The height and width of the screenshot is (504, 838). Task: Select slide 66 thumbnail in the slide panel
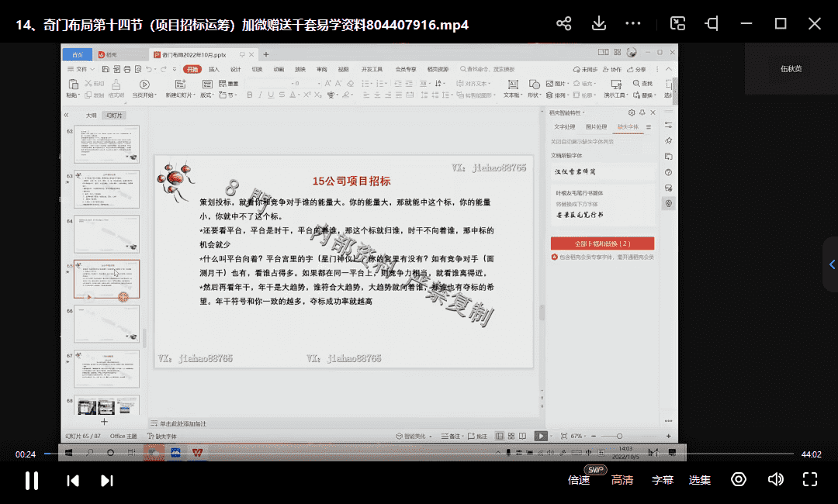[x=106, y=323]
